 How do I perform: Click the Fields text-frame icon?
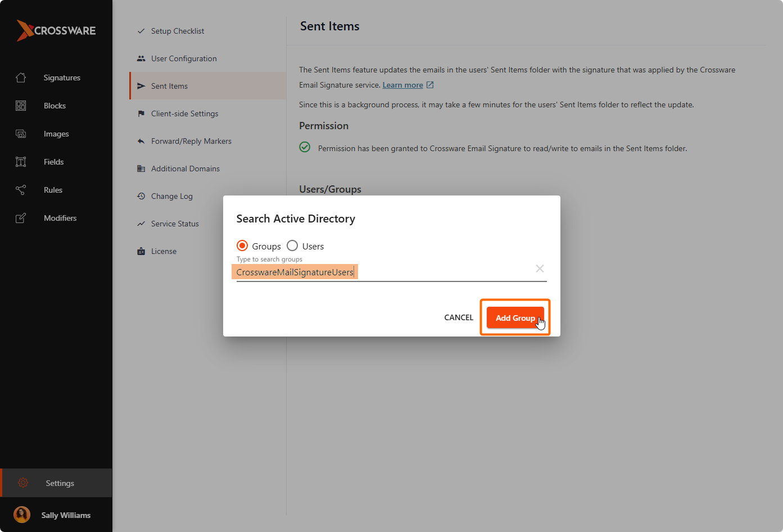[21, 162]
